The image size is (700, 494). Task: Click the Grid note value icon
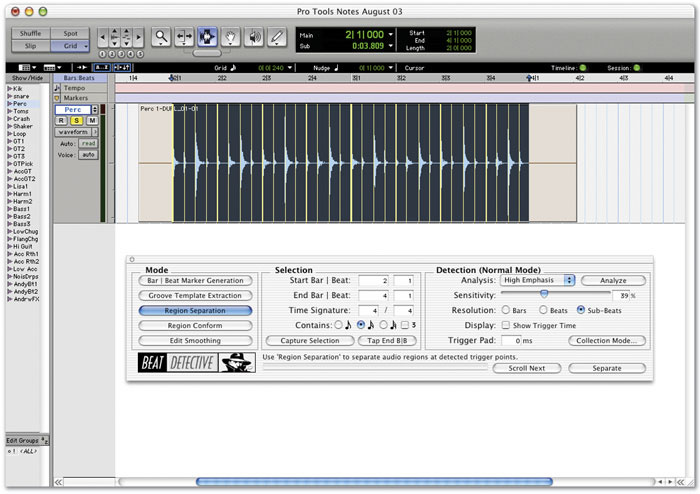click(x=233, y=68)
